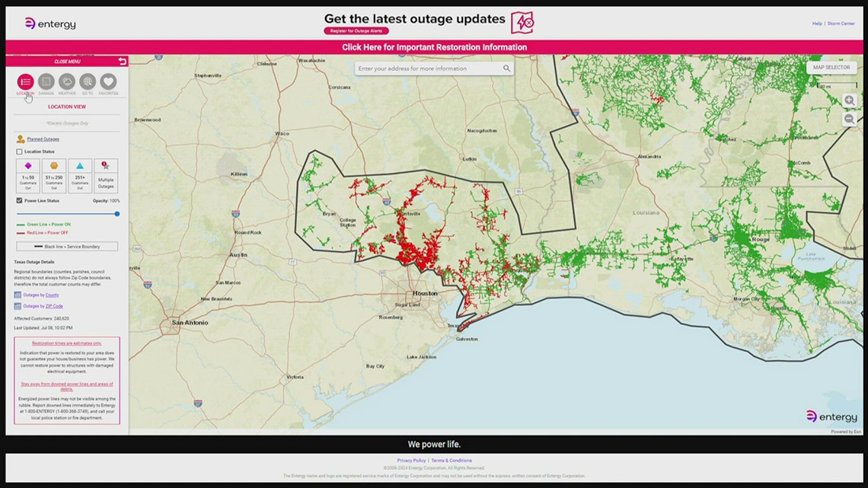Click Register for Outage Alerts
The height and width of the screenshot is (488, 868).
point(356,31)
